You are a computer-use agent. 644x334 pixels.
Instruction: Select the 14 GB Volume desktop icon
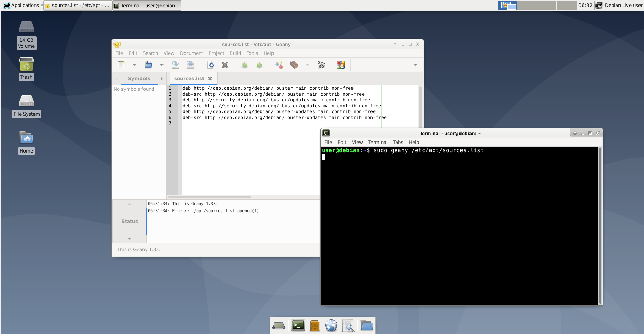[27, 35]
